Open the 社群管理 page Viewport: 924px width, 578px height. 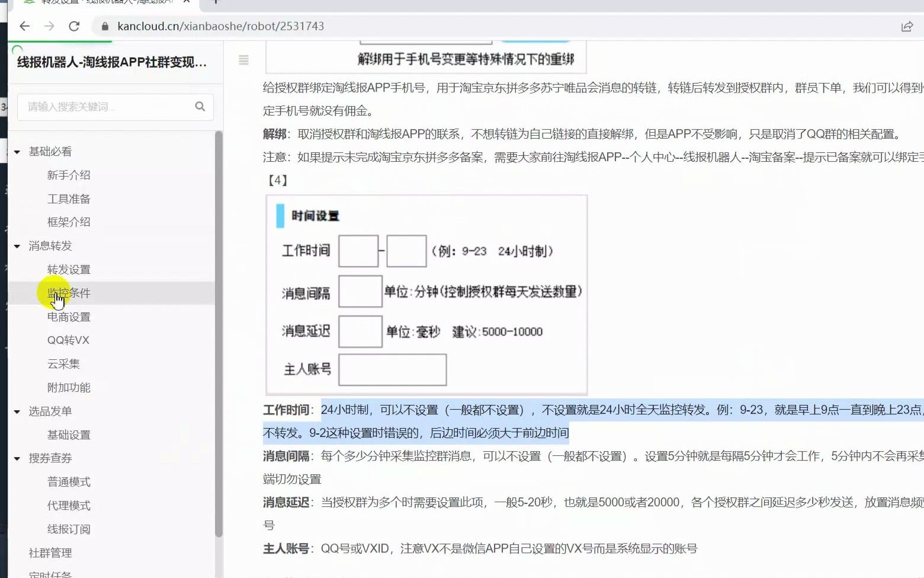[50, 553]
